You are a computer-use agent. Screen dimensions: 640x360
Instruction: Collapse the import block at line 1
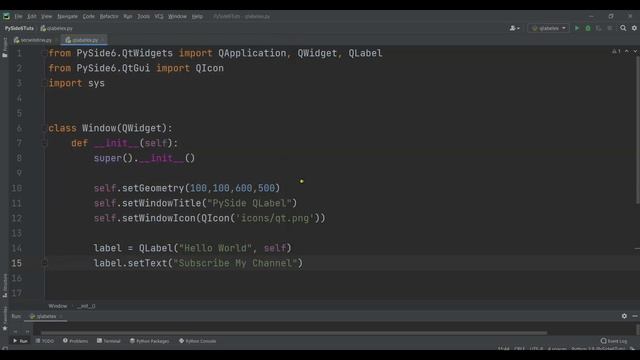coord(44,53)
